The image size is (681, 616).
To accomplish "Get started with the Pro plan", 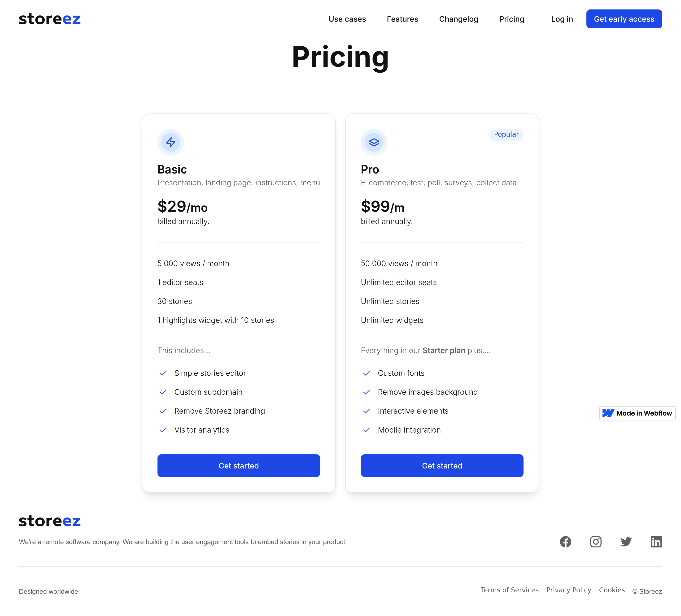I will [442, 465].
